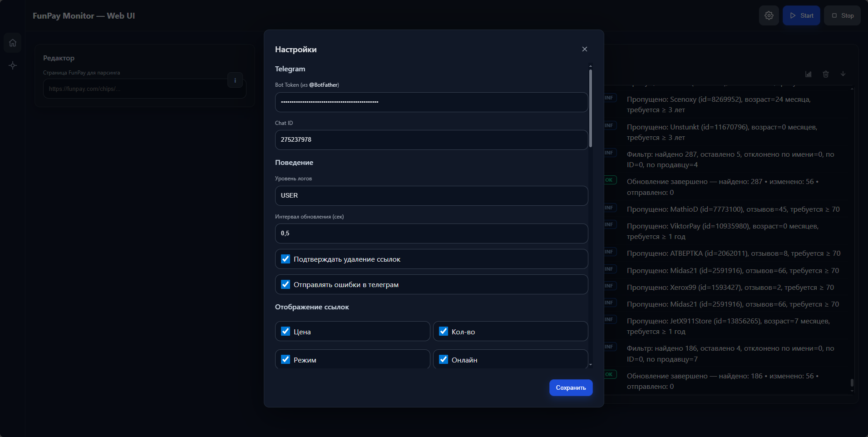Show log statistics via the bar chart icon
This screenshot has height=437, width=868.
[x=809, y=74]
